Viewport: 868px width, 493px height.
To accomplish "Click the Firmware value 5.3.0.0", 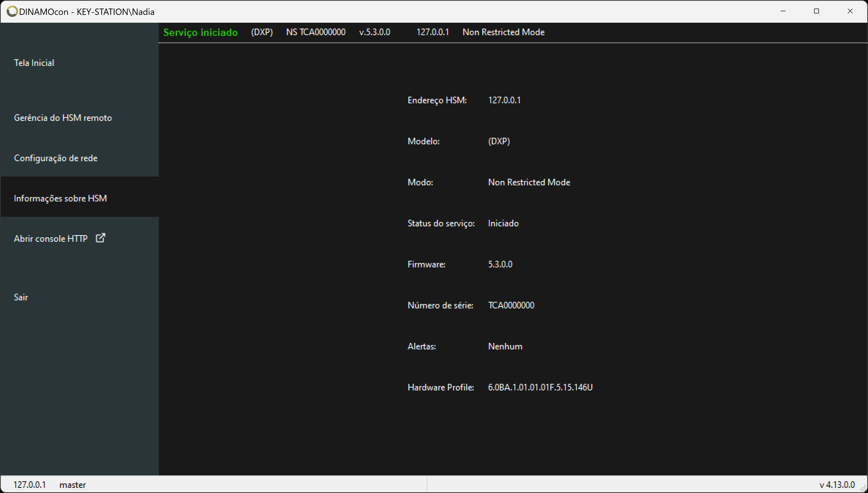I will [500, 264].
